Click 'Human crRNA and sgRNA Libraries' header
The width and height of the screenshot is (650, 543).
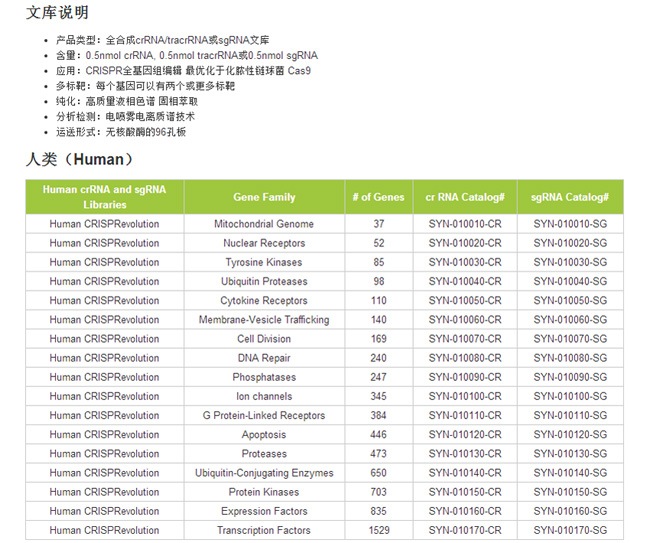[104, 196]
